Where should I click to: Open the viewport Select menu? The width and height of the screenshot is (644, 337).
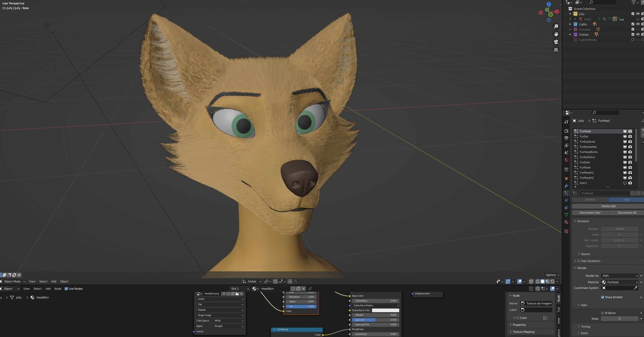(x=43, y=281)
